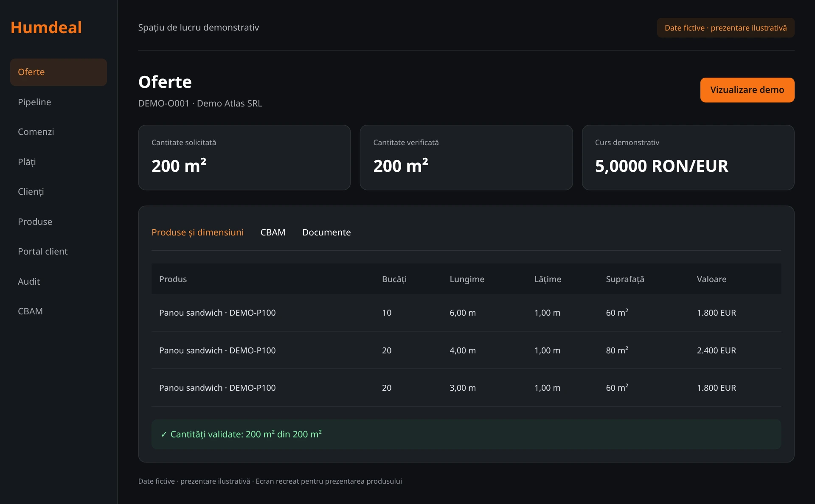The height and width of the screenshot is (504, 815).
Task: Open the Audit section
Action: [59, 282]
